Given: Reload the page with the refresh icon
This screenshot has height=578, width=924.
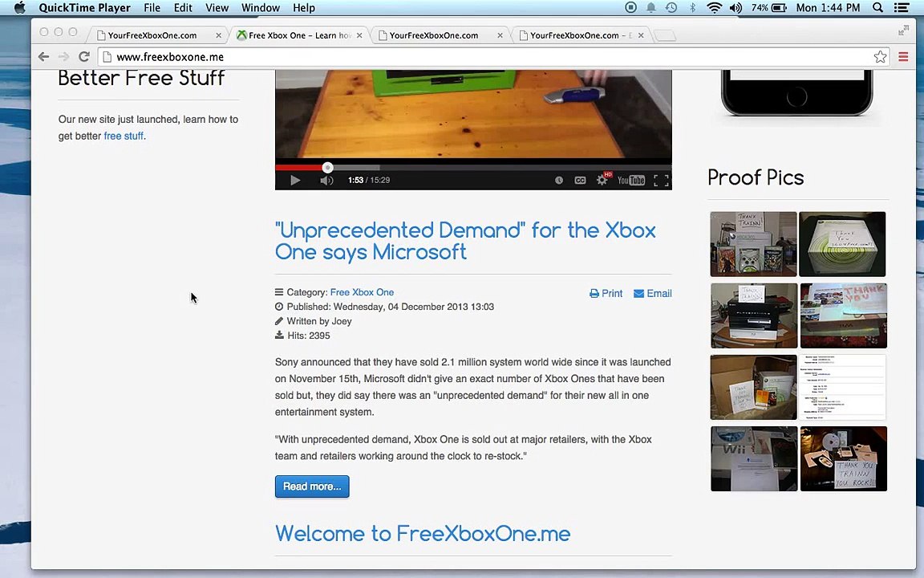Looking at the screenshot, I should pyautogui.click(x=83, y=57).
